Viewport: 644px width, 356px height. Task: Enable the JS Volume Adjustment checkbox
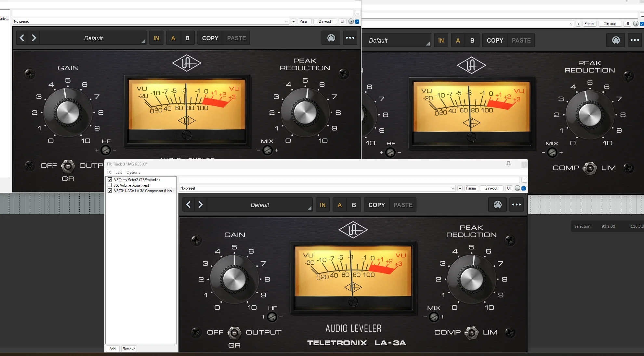tap(110, 185)
